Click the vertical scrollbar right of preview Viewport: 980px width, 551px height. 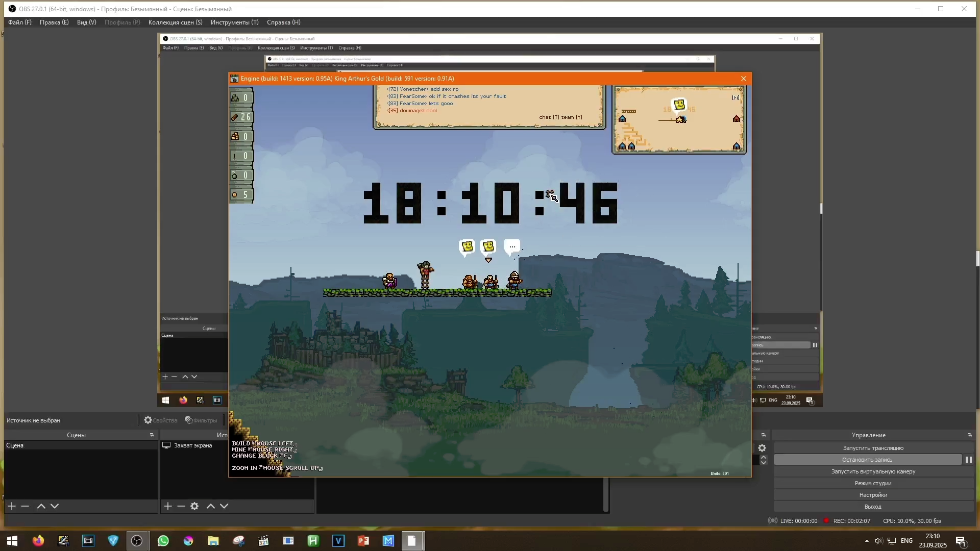pyautogui.click(x=977, y=258)
